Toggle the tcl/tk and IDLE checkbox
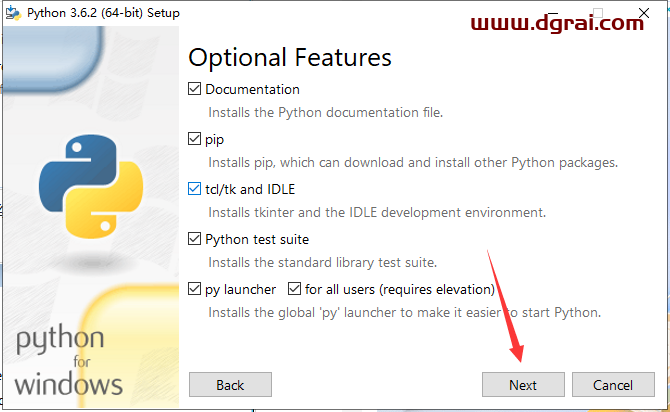The width and height of the screenshot is (670, 412). point(194,189)
